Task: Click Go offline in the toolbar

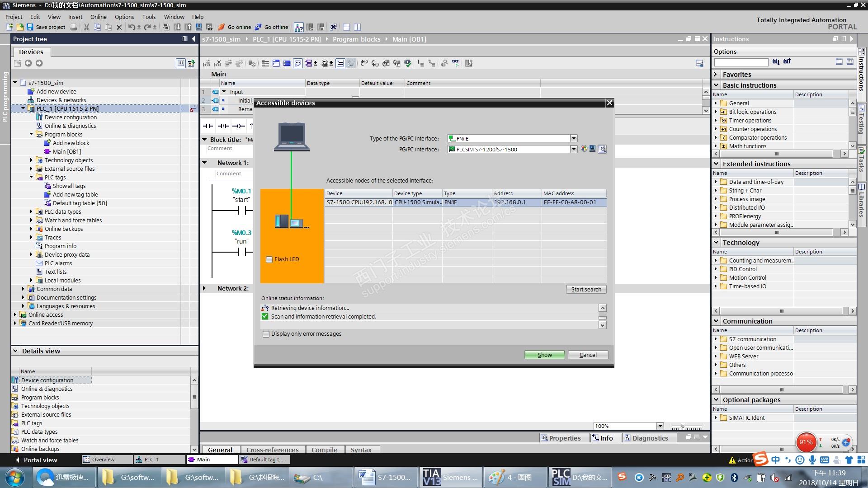Action: click(271, 27)
